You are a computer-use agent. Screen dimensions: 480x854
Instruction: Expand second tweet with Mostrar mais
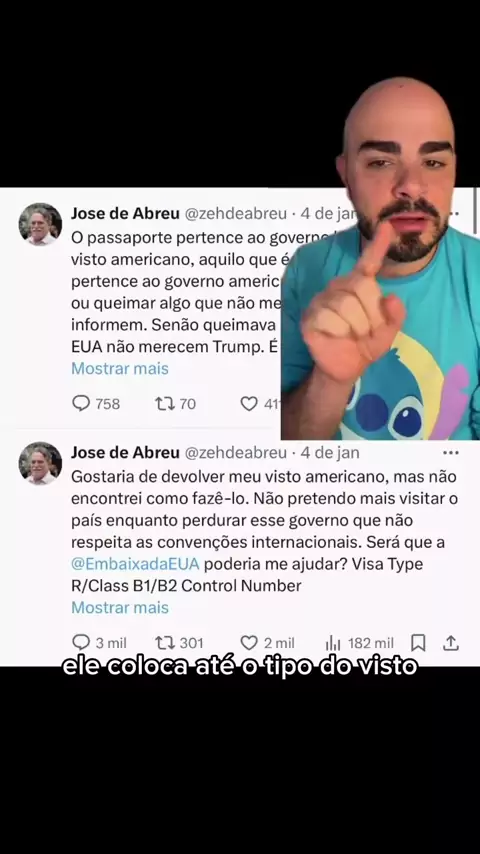click(120, 607)
